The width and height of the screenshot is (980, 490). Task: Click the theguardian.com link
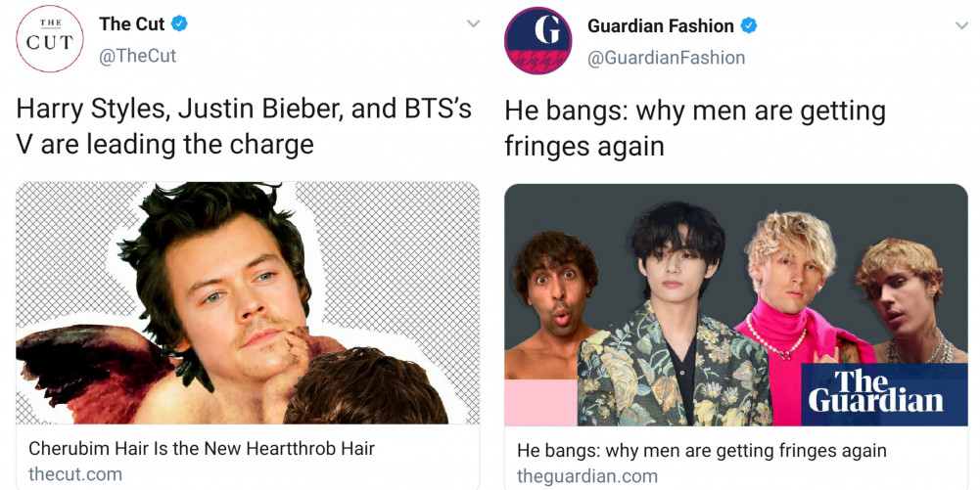pyautogui.click(x=587, y=476)
